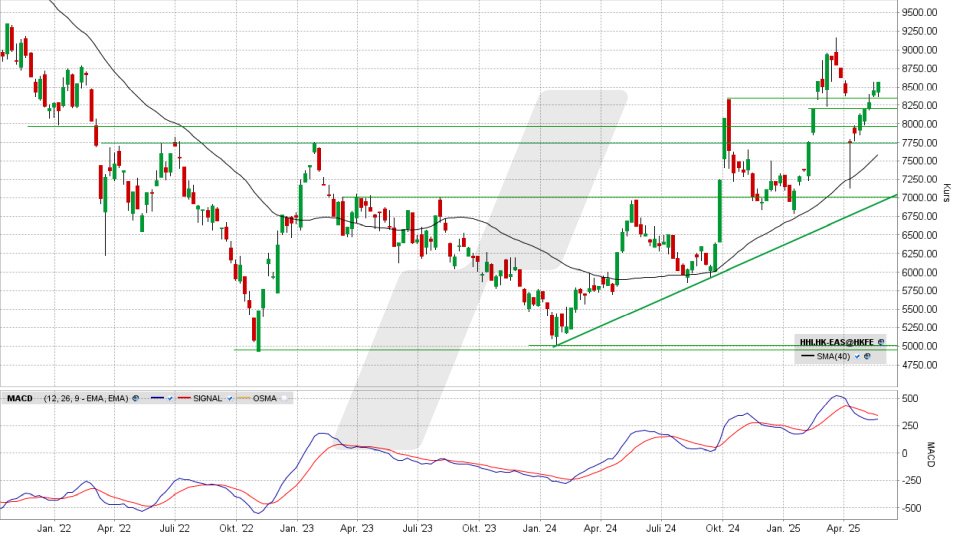Click the Apr. '25 date label
The width and height of the screenshot is (960, 540).
pos(843,528)
